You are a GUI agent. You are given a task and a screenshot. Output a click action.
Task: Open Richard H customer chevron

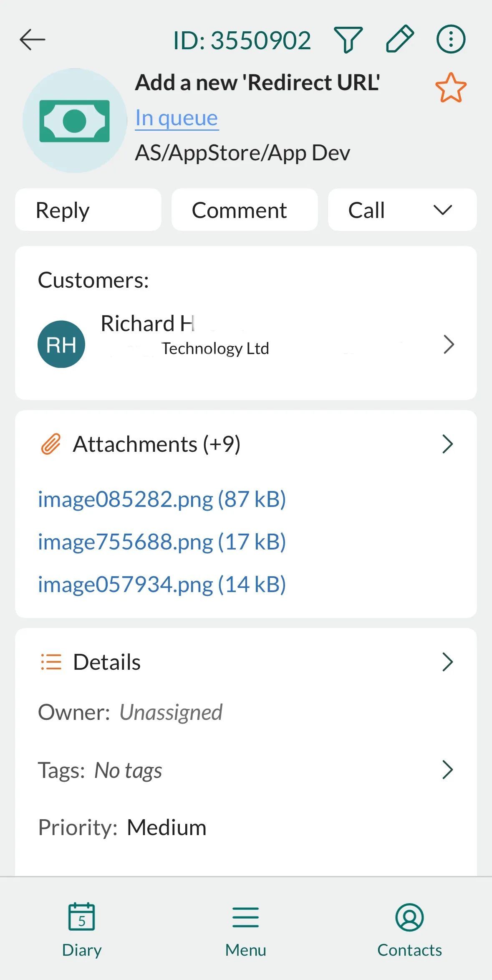click(449, 344)
